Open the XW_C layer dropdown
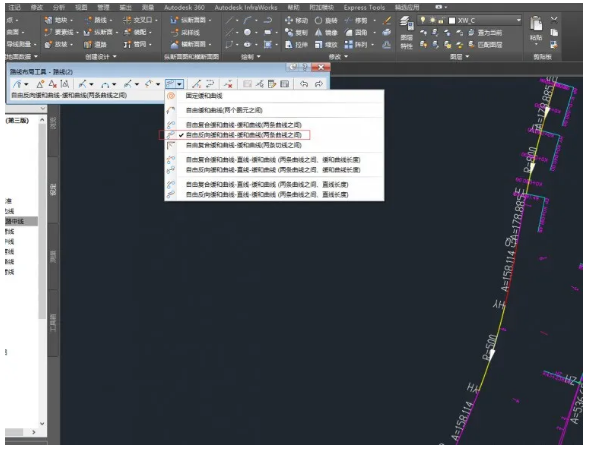 point(519,20)
